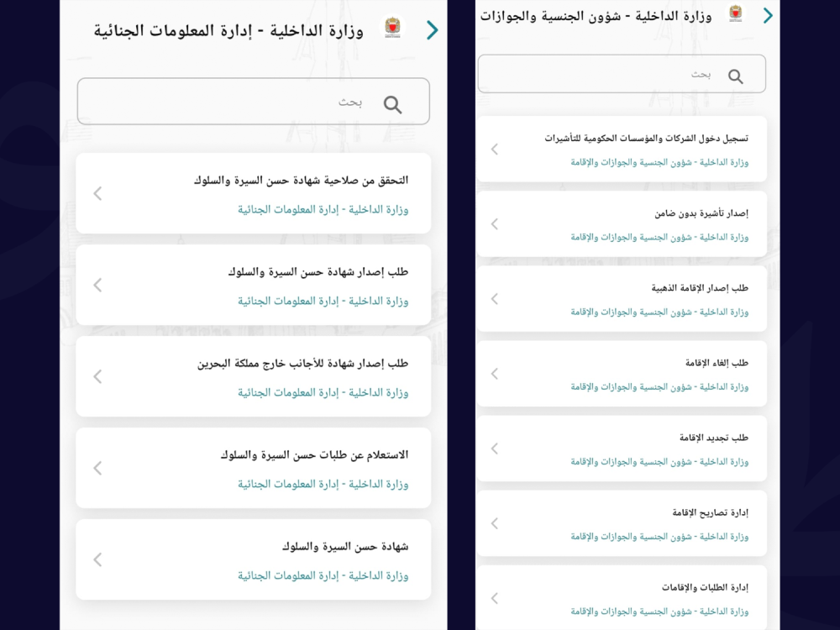Expand إصدار تأشيرة بدون ضامن entry
840x630 pixels.
[622, 224]
